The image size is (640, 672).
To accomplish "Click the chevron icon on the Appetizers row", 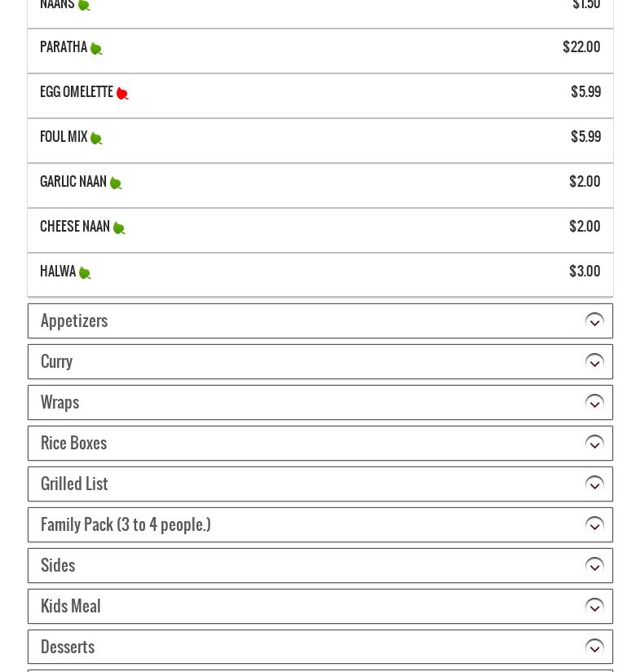I will 594,321.
